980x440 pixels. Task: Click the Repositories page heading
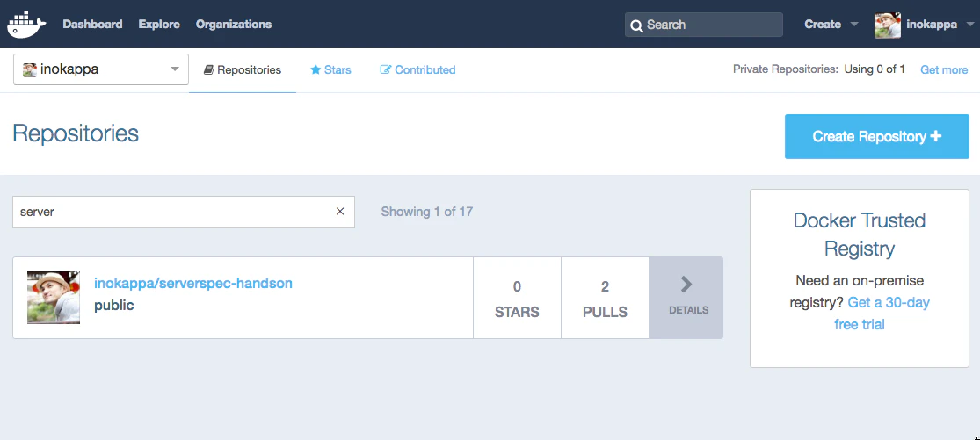[76, 133]
